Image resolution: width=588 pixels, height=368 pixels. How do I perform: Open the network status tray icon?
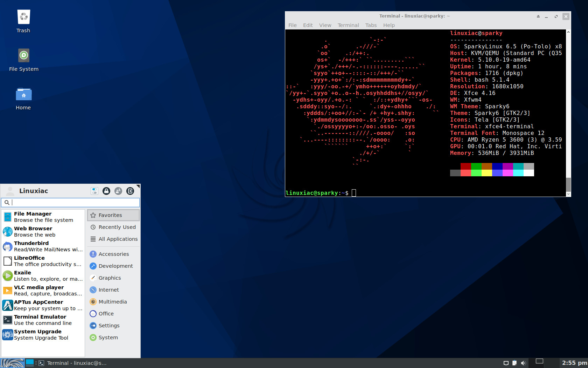click(x=506, y=363)
